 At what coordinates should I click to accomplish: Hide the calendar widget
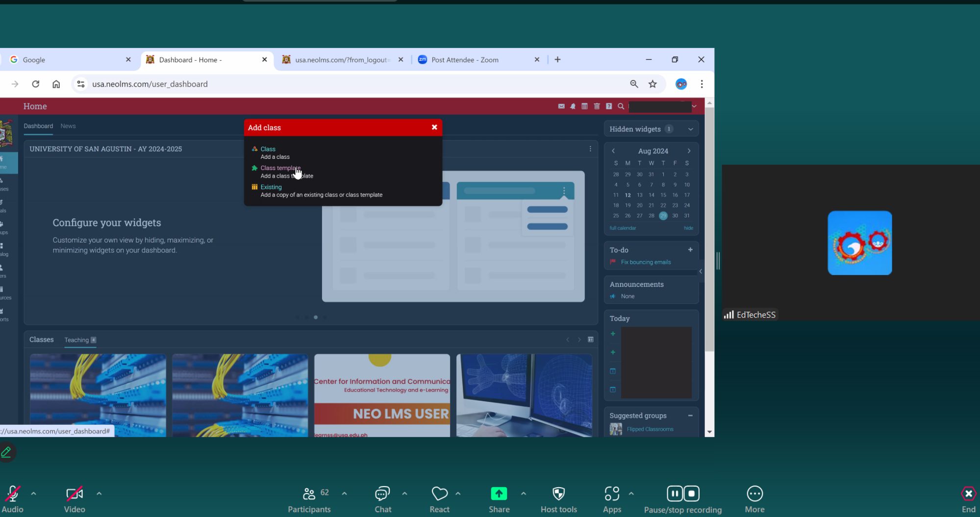click(x=688, y=228)
